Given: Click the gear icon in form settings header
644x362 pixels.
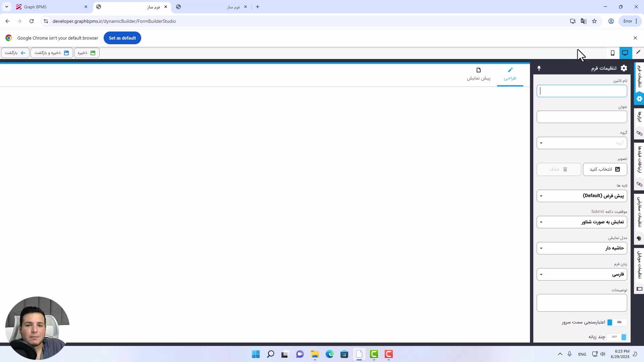Looking at the screenshot, I should 624,68.
